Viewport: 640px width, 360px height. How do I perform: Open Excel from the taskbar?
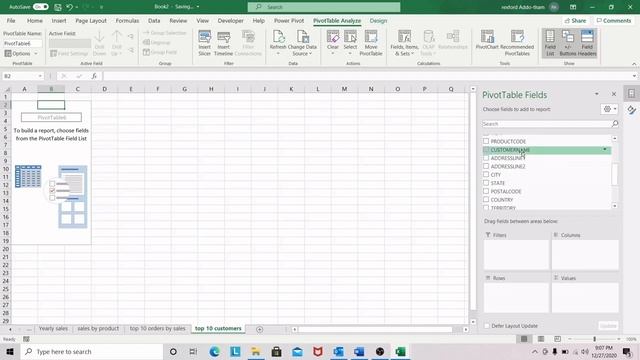tap(401, 351)
